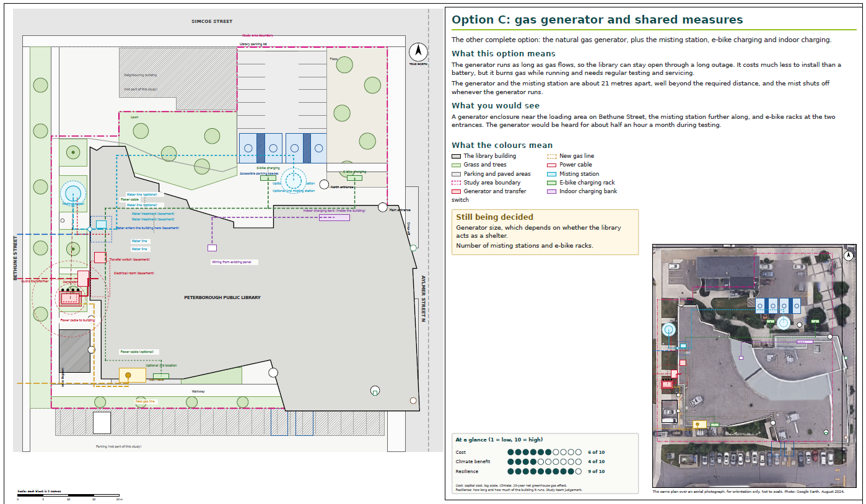Click the Power cable legend swatch
Viewport: 866px width, 504px height.
click(552, 165)
